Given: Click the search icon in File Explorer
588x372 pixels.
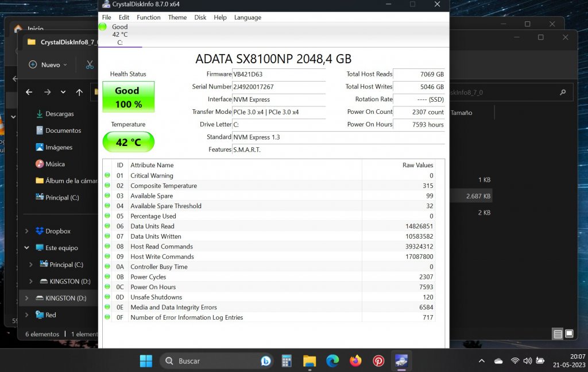Looking at the screenshot, I should tap(563, 93).
